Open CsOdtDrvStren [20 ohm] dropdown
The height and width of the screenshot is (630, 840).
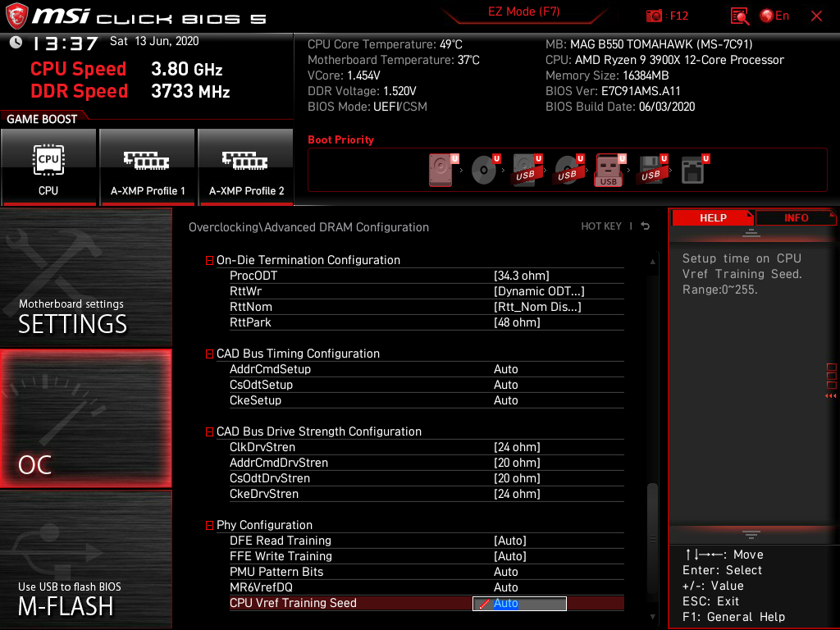[x=517, y=478]
